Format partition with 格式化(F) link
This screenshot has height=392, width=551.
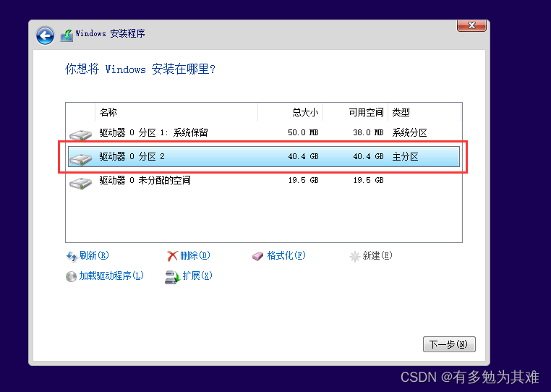point(286,255)
